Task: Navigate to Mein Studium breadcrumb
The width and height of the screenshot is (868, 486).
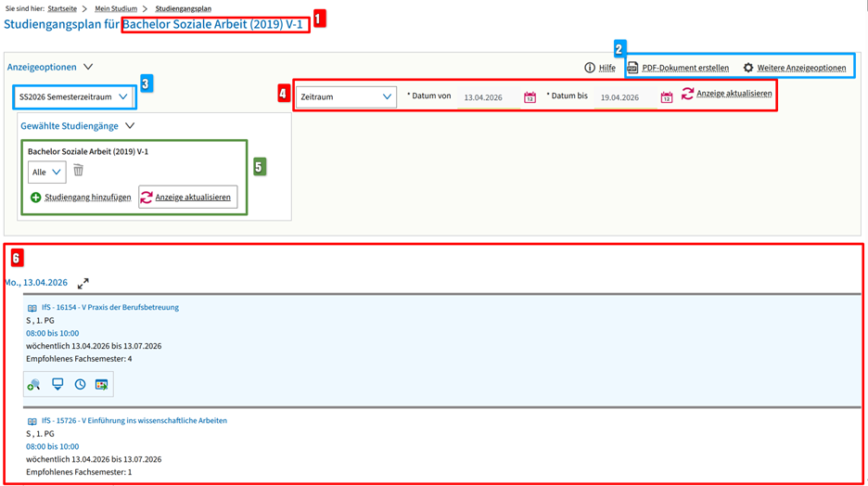Action: coord(115,8)
